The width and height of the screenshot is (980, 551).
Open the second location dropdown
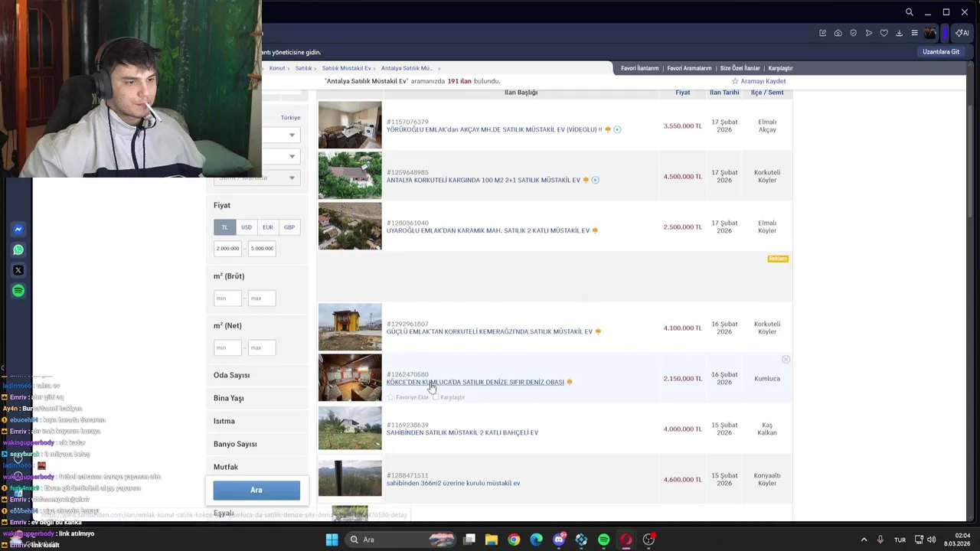[279, 156]
